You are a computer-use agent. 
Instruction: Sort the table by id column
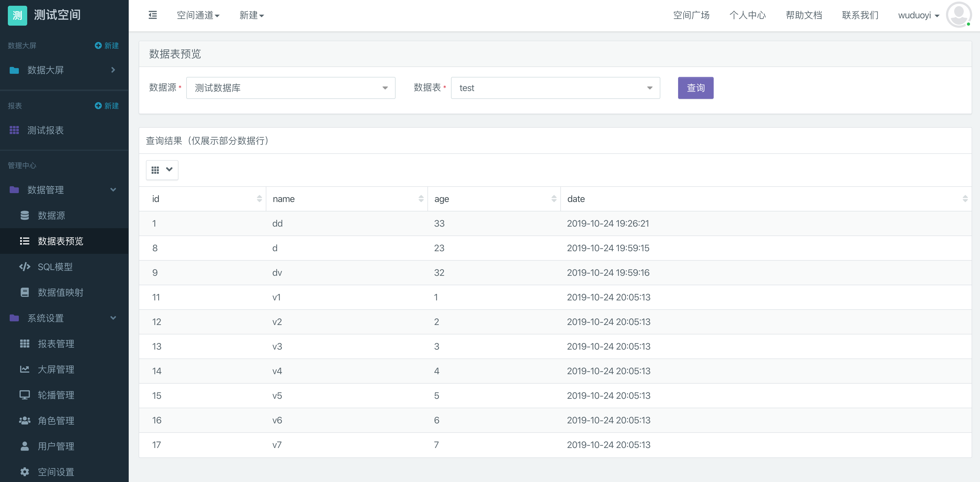pyautogui.click(x=260, y=199)
